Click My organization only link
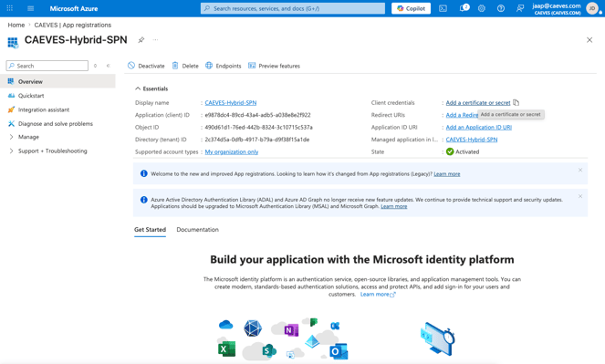 tap(232, 151)
